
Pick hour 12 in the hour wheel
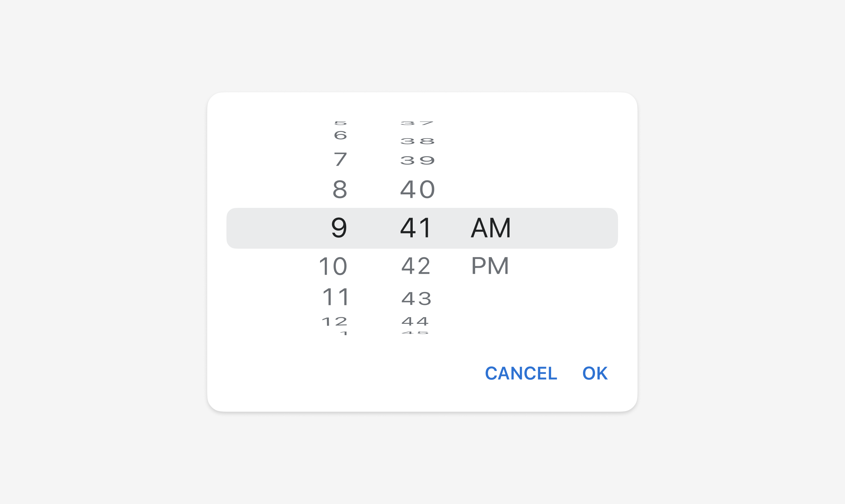pos(335,322)
